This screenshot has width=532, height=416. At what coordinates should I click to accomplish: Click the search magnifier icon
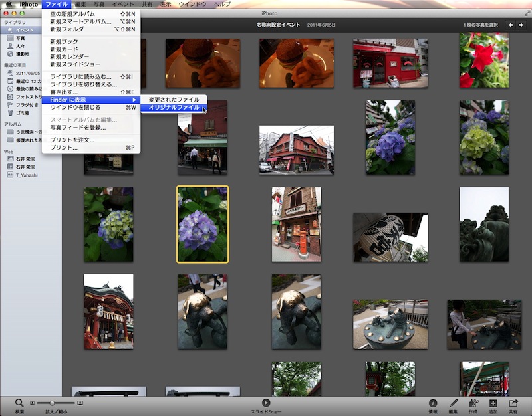click(19, 403)
